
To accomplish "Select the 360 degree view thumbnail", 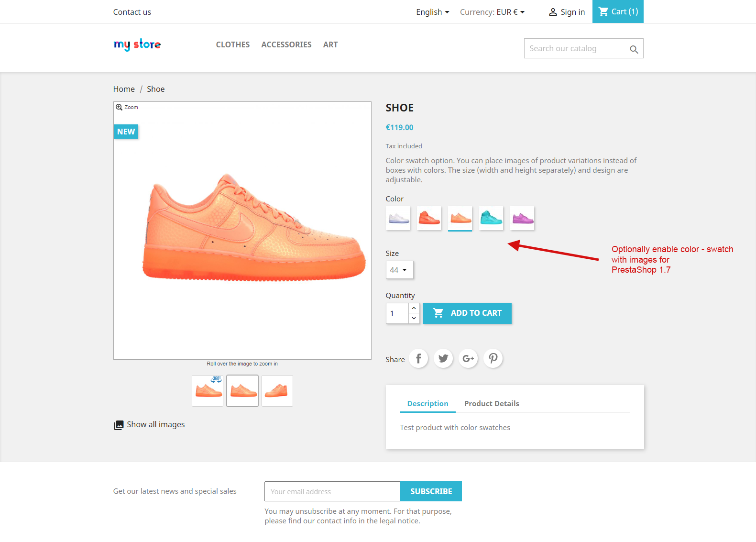I will (208, 391).
